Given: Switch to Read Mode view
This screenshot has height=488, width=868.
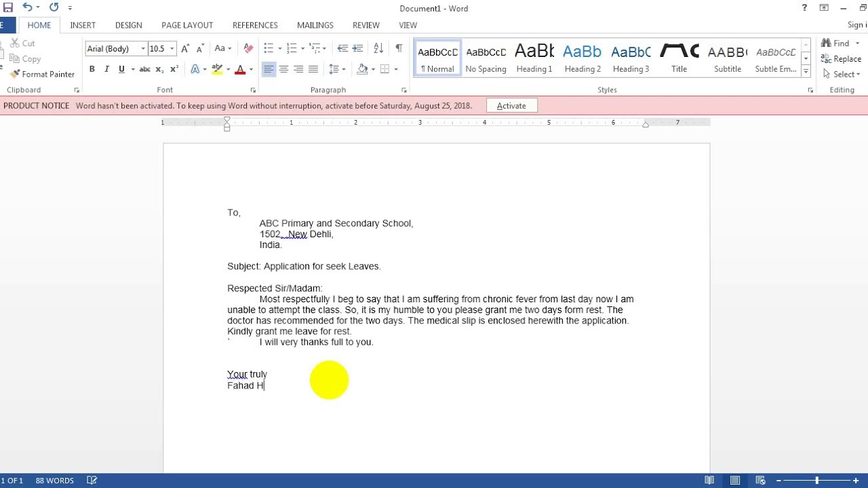Looking at the screenshot, I should click(x=709, y=481).
